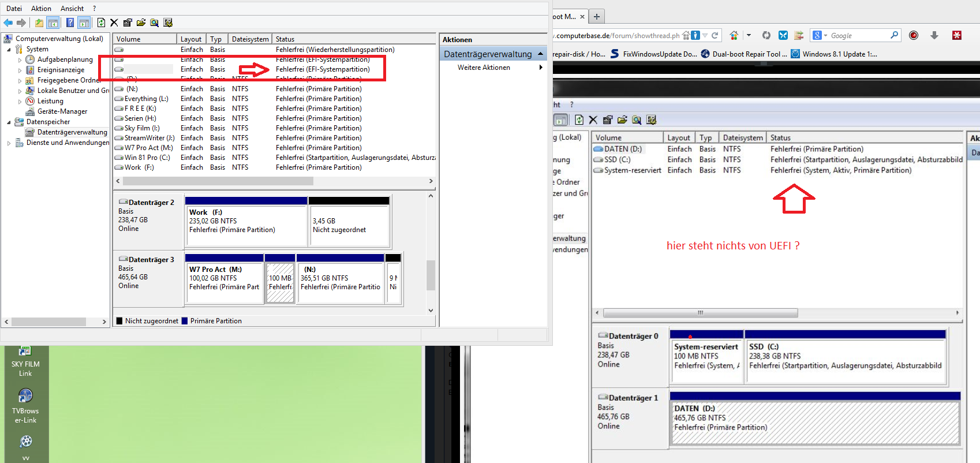Click the right arrow of the volume list scrollbar

click(431, 181)
